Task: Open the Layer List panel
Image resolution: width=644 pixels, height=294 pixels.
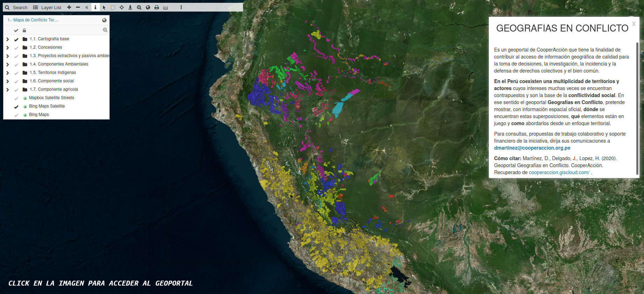Action: [x=47, y=7]
